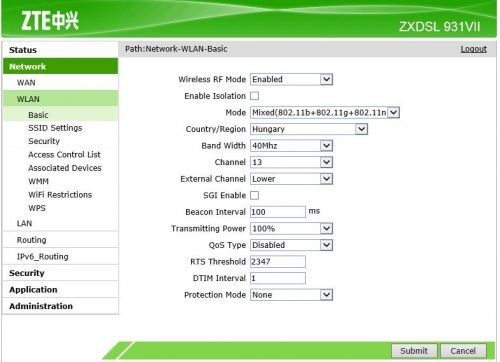Open the Security main menu section
500x362 pixels.
click(60, 273)
